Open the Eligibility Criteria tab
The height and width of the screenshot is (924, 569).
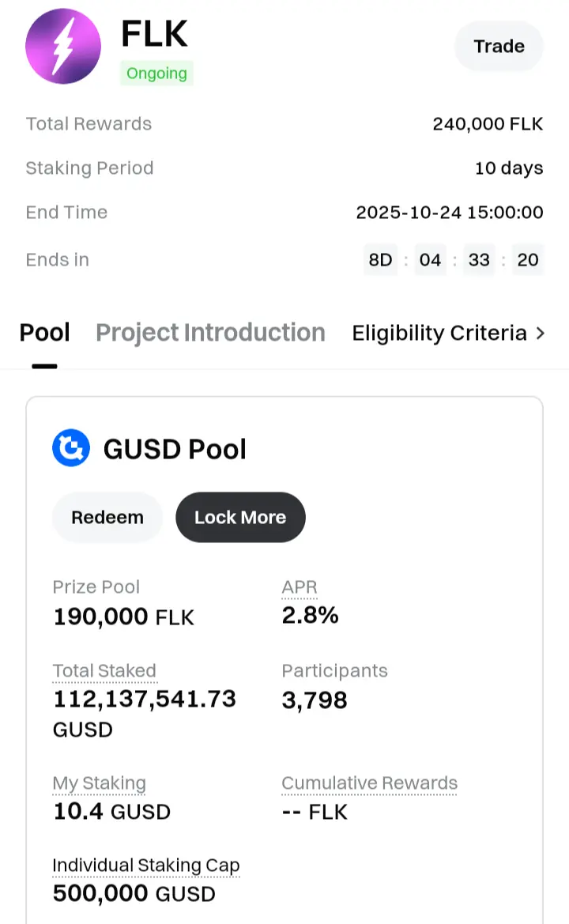(x=439, y=333)
